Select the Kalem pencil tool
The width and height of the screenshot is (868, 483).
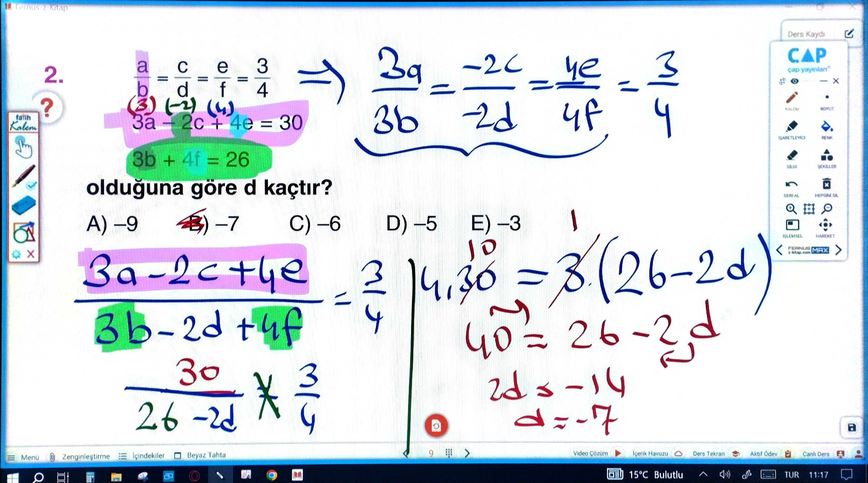pos(792,98)
